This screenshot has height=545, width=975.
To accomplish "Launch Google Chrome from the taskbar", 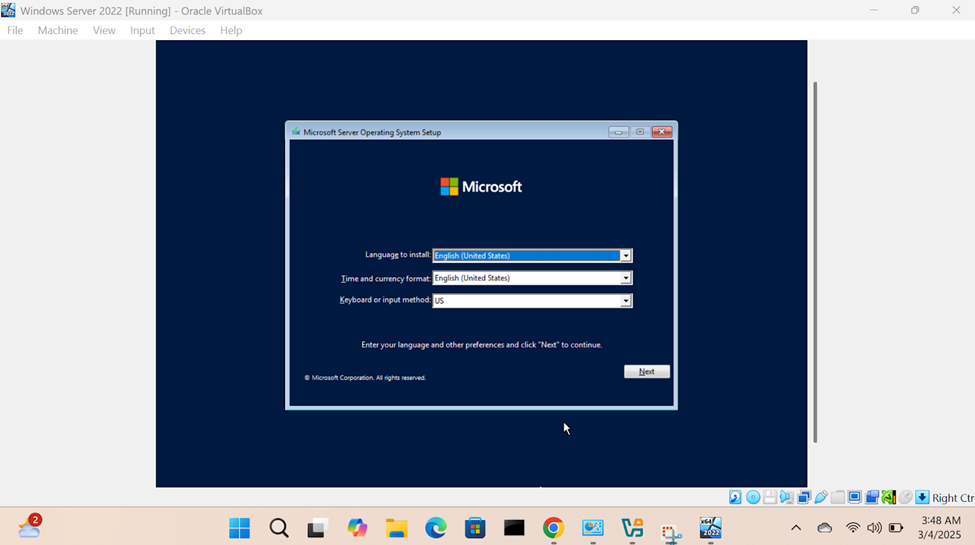I will point(553,528).
